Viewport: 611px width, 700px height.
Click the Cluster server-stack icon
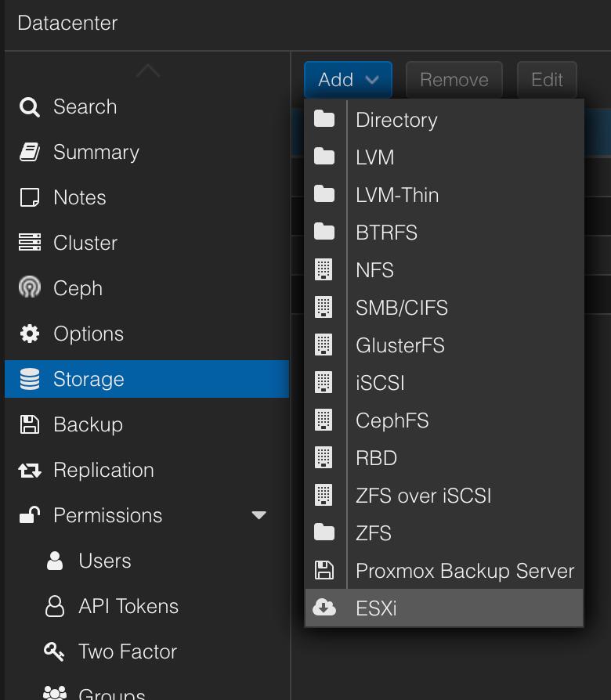[x=30, y=244]
